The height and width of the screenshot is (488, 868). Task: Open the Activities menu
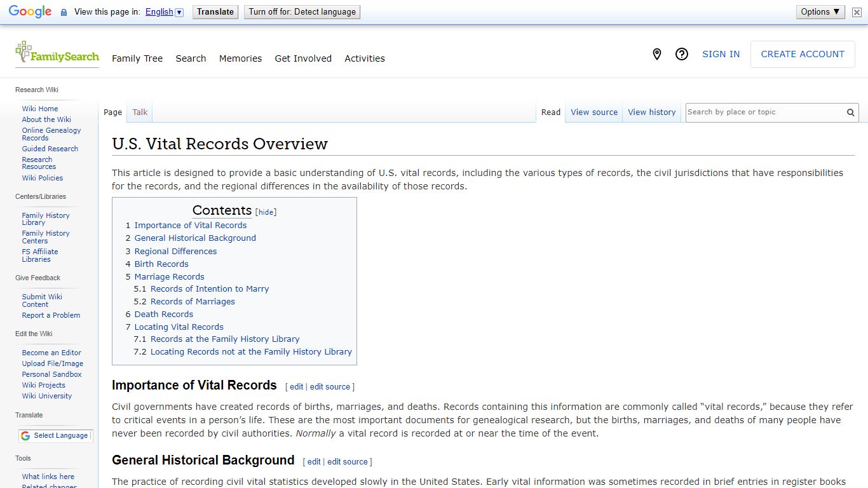pos(365,58)
